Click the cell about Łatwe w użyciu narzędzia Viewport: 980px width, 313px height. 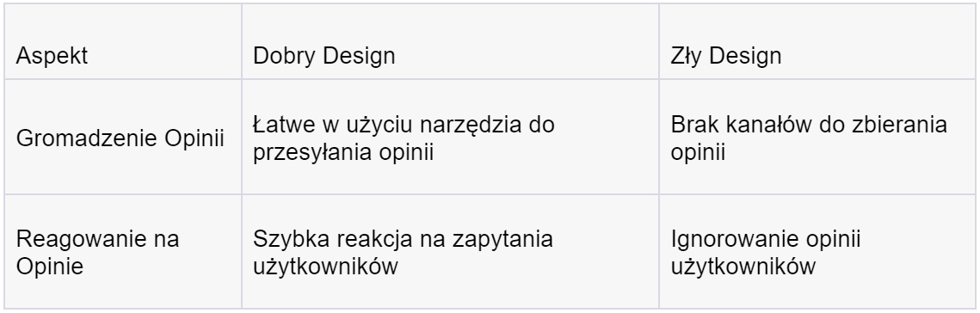[x=450, y=137]
